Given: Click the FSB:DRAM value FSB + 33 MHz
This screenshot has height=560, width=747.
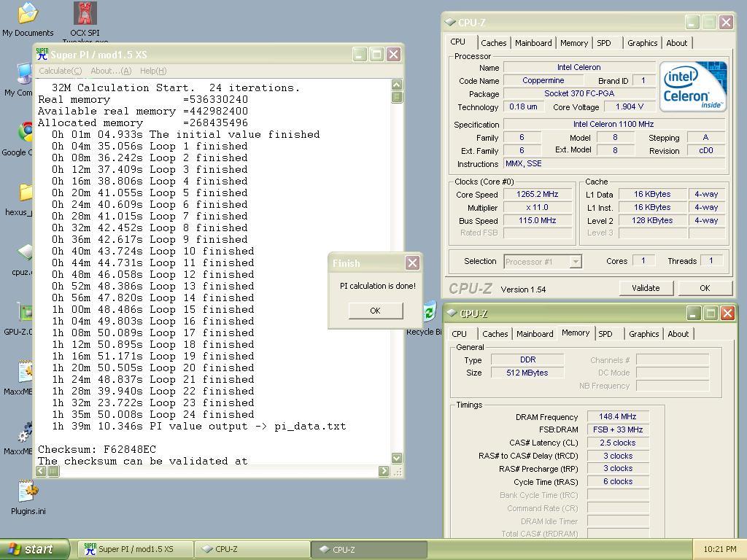Looking at the screenshot, I should click(617, 429).
